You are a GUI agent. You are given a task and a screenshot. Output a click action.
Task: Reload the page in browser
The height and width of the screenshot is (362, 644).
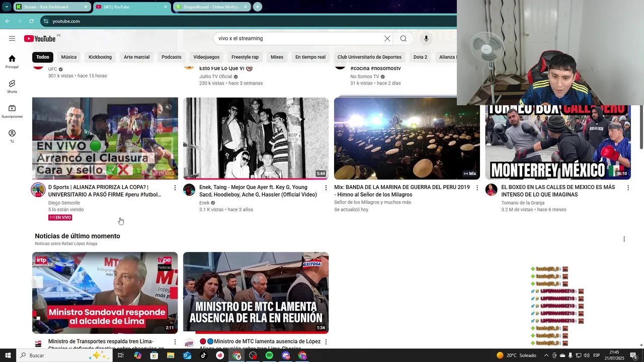coord(31,21)
